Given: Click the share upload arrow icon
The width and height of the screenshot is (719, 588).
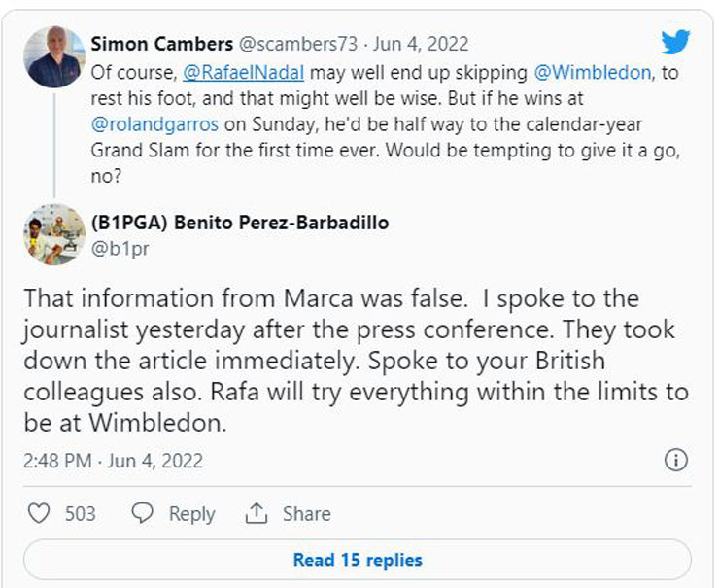Looking at the screenshot, I should pos(257,513).
